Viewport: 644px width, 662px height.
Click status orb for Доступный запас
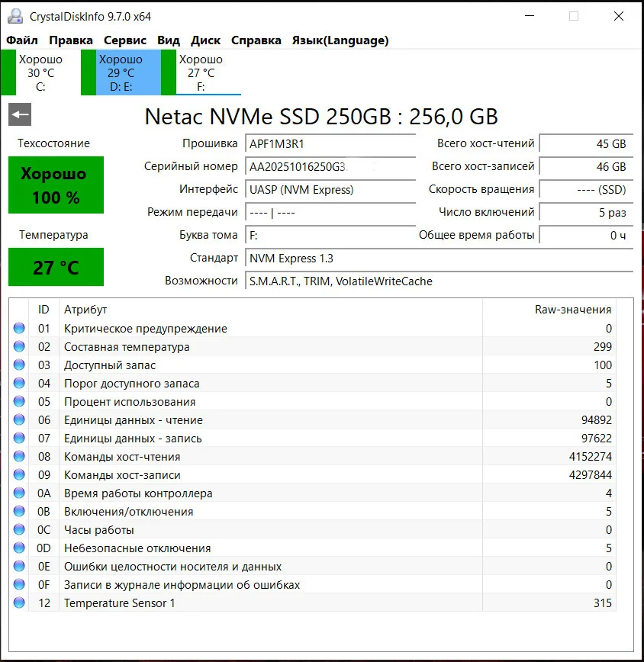point(19,365)
